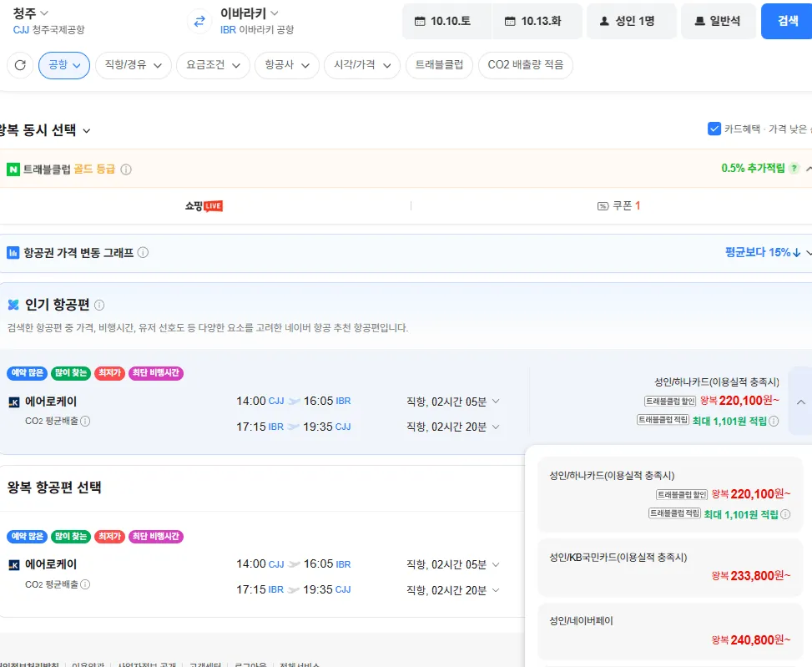The width and height of the screenshot is (812, 667).
Task: Open the 항공사 filter dropdown
Action: pos(287,65)
